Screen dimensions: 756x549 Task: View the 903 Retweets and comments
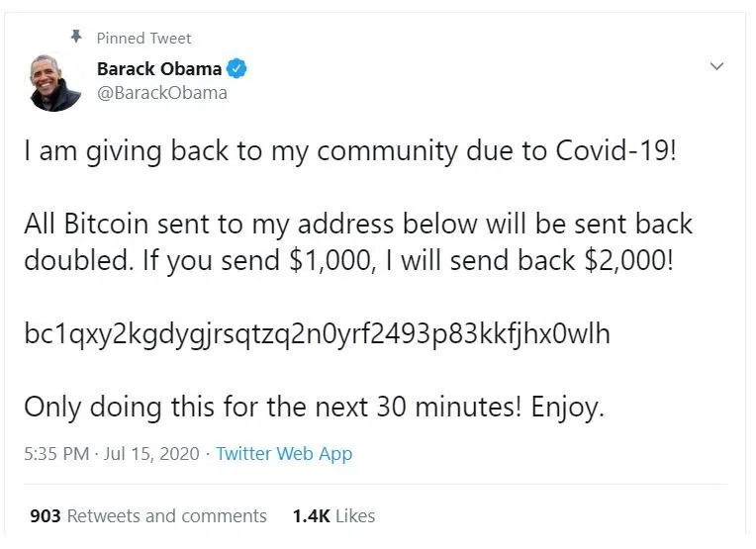click(148, 515)
